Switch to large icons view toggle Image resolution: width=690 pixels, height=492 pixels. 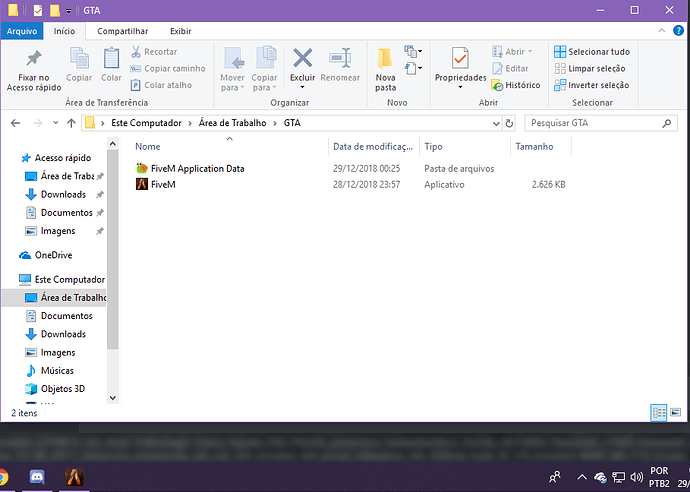[675, 412]
